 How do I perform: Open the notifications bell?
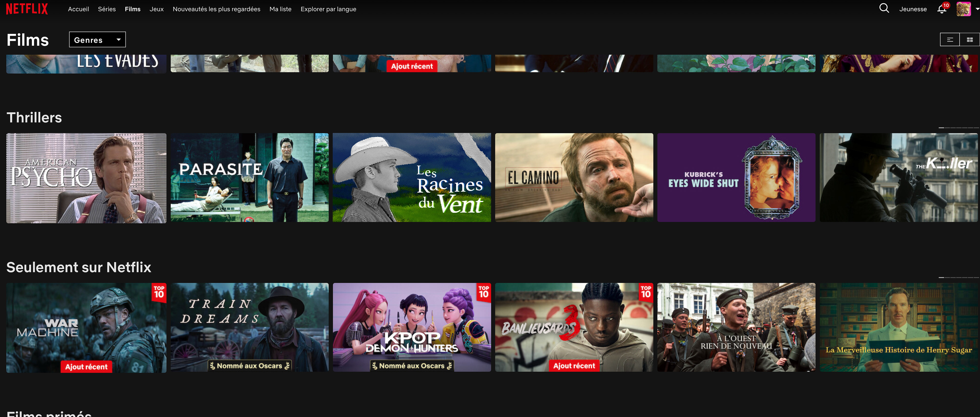tap(941, 9)
